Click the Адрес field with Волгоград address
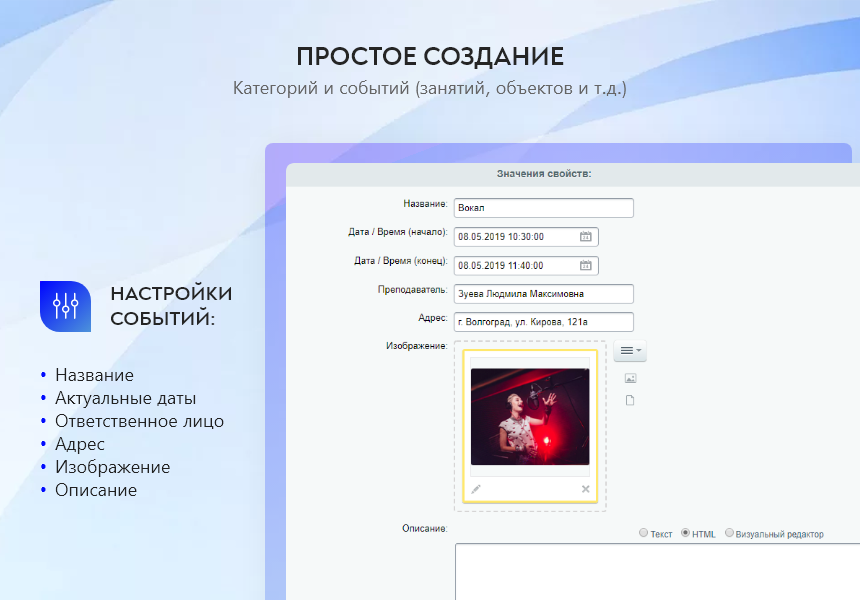Viewport: 860px width, 600px height. tap(543, 322)
